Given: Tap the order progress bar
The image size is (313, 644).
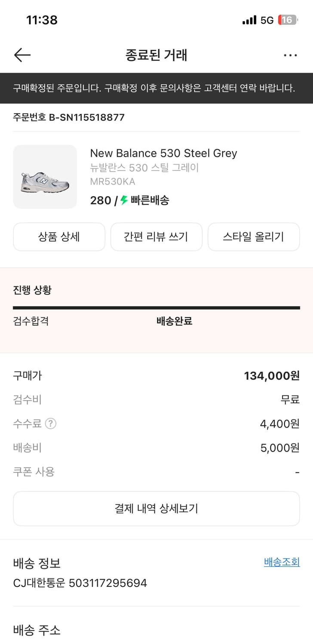Looking at the screenshot, I should click(156, 307).
